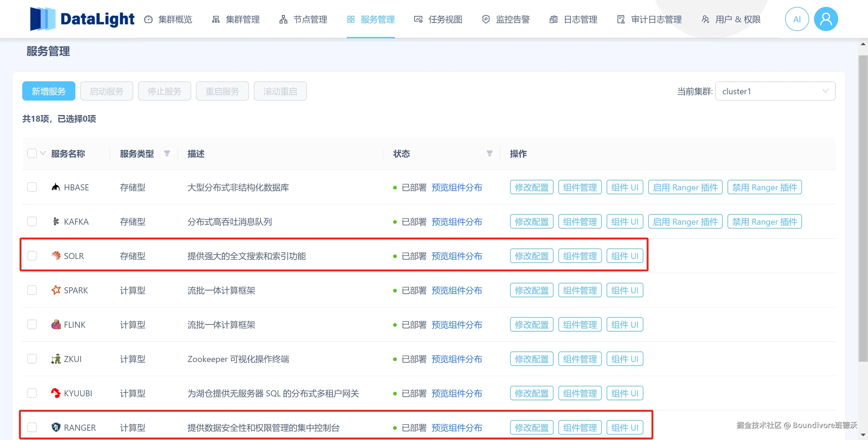This screenshot has height=440, width=868.
Task: Click the SPARK star icon
Action: pos(56,290)
